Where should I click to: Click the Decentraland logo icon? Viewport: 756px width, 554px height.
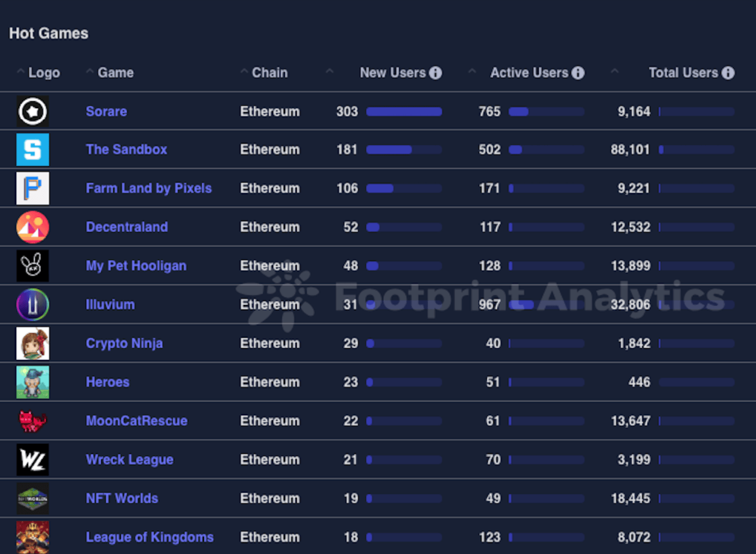coord(33,227)
